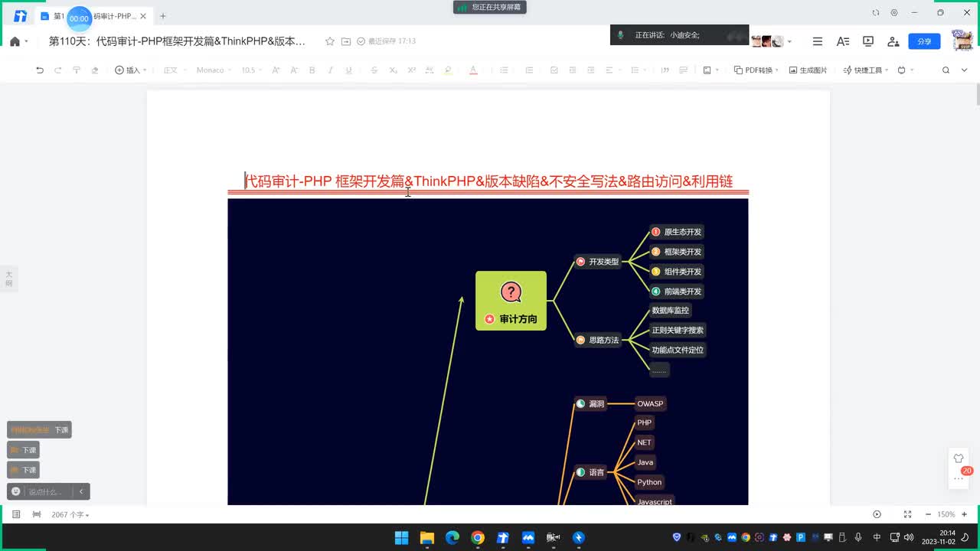The width and height of the screenshot is (980, 551).
Task: Select the format painter tool
Action: [x=76, y=70]
